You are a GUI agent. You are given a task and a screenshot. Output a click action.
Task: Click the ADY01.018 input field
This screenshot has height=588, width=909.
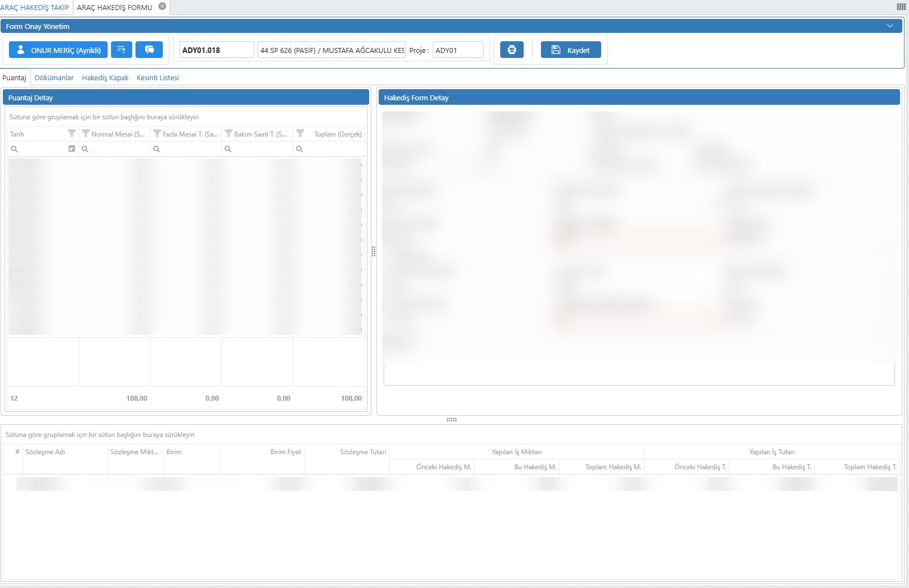coord(216,50)
